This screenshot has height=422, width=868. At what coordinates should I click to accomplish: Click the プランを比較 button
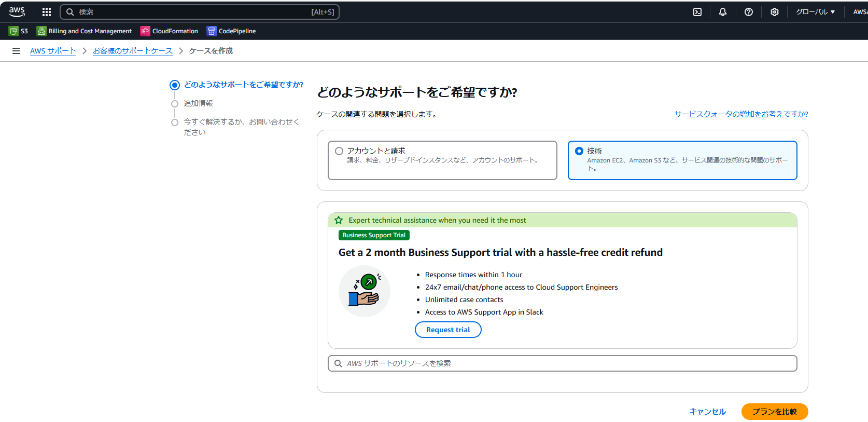click(775, 412)
